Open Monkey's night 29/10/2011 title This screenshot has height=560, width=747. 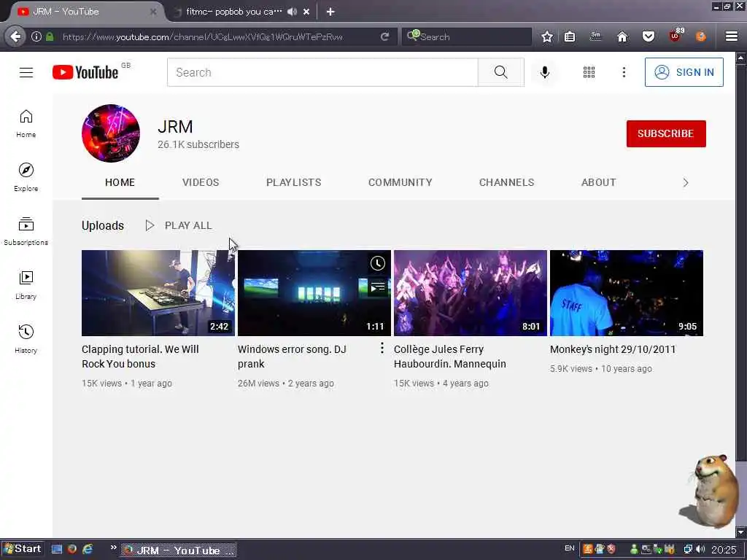coord(613,349)
